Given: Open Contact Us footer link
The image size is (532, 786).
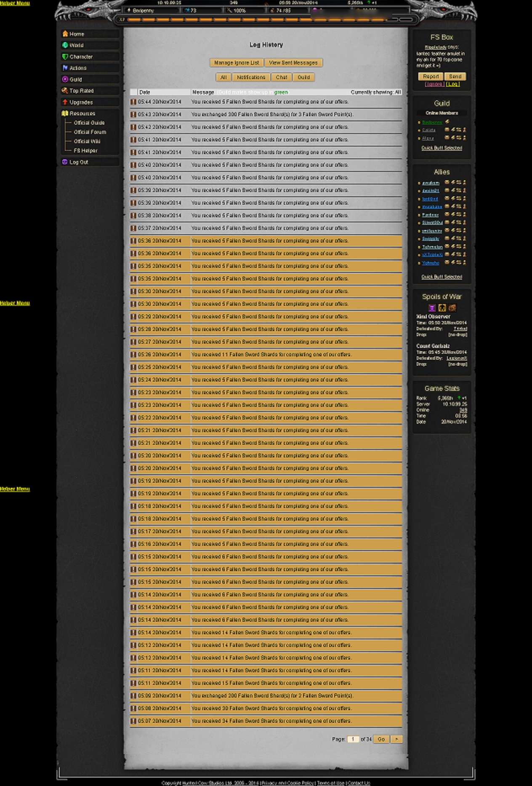Looking at the screenshot, I should tap(359, 783).
